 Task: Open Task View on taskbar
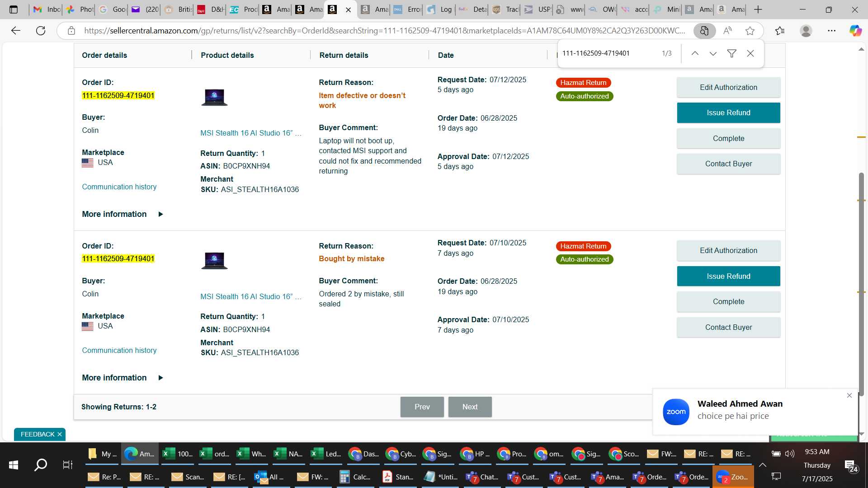click(x=67, y=465)
